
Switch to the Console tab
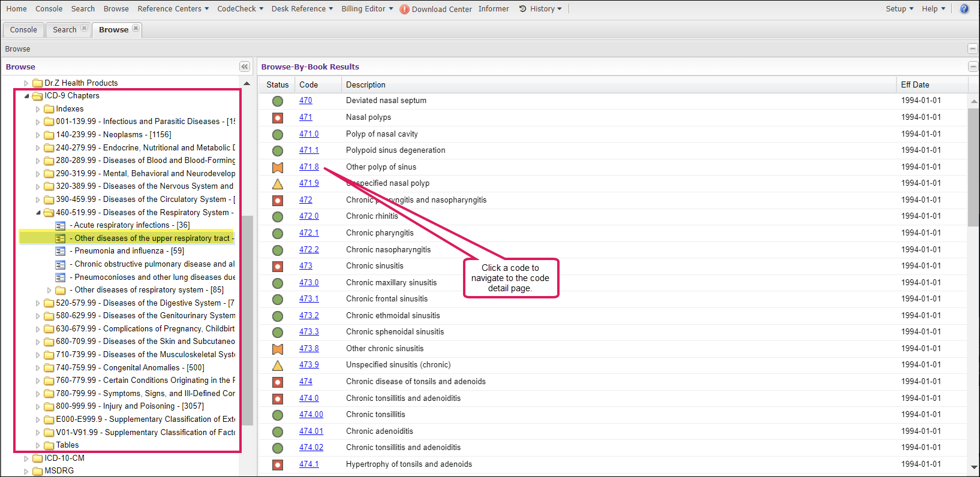(23, 29)
